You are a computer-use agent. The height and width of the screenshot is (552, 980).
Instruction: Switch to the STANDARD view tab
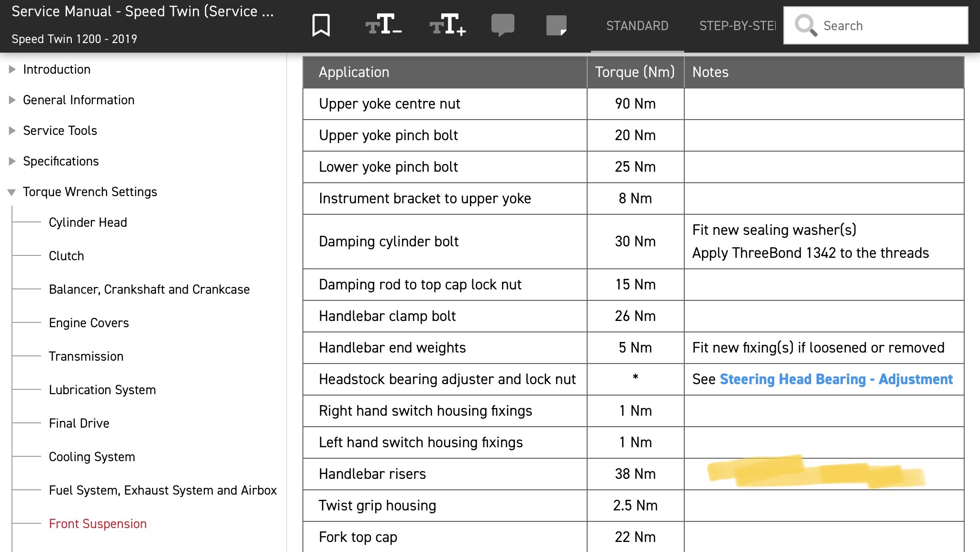pos(637,26)
